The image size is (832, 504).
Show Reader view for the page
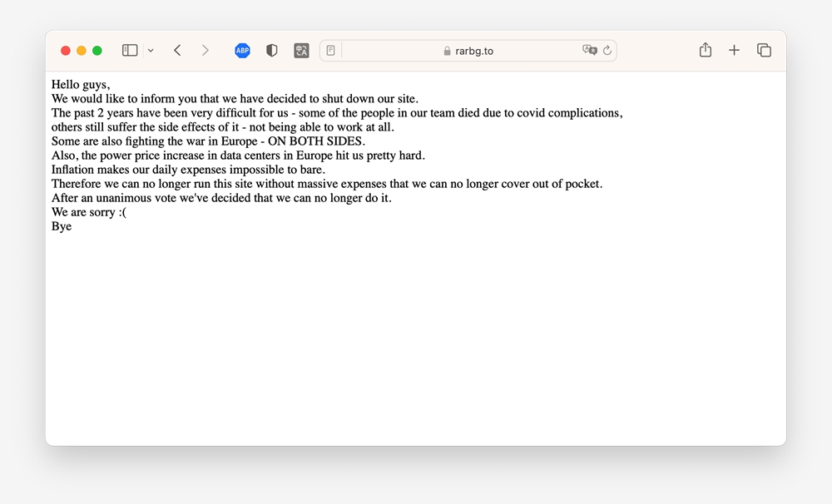click(x=330, y=51)
